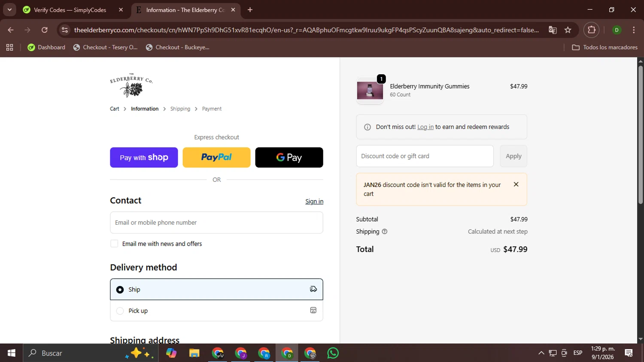The width and height of the screenshot is (644, 362).
Task: Open Checkout - Buckeye bookmark
Action: (x=178, y=47)
